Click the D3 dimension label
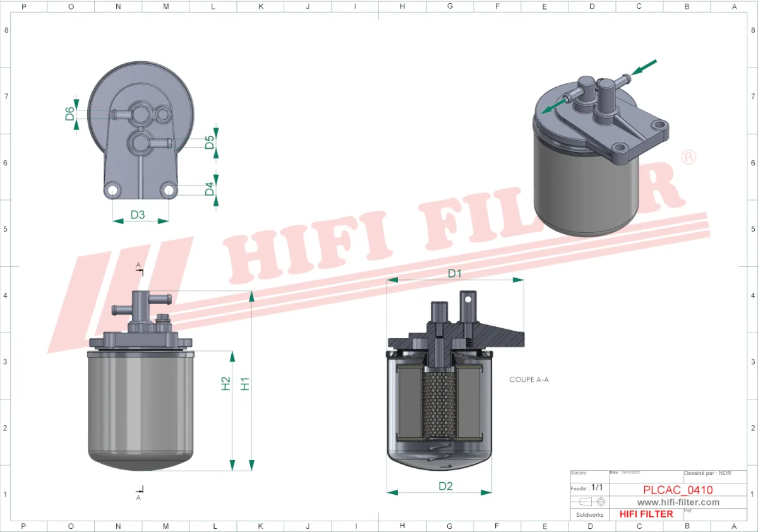Screen dimensions: 758x532 coord(138,215)
